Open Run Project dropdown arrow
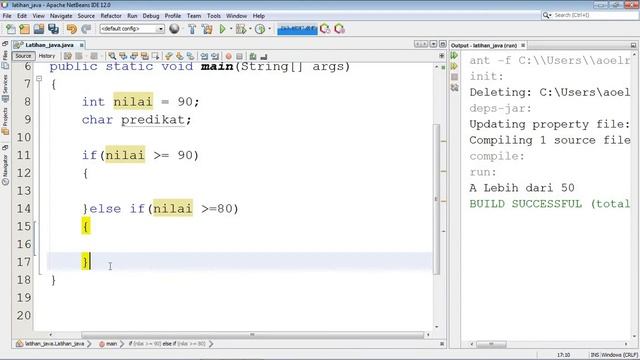 click(231, 29)
